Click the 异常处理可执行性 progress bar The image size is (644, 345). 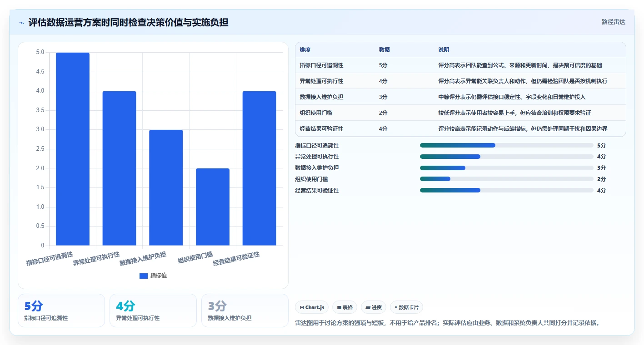click(507, 157)
